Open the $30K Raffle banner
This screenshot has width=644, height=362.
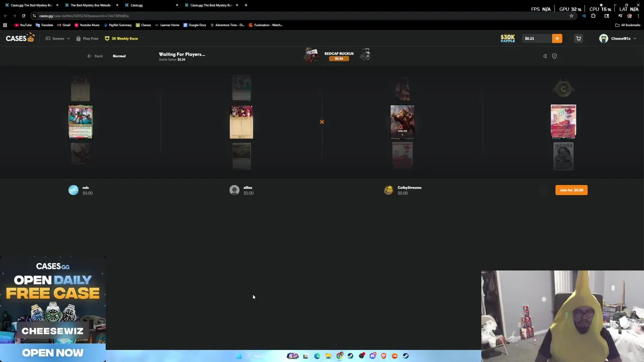pyautogui.click(x=508, y=38)
